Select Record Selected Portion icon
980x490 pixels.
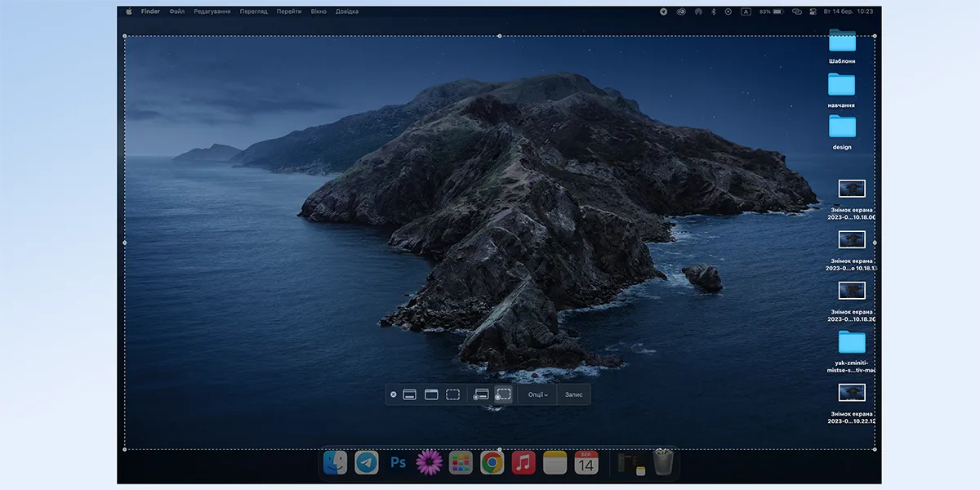point(503,394)
